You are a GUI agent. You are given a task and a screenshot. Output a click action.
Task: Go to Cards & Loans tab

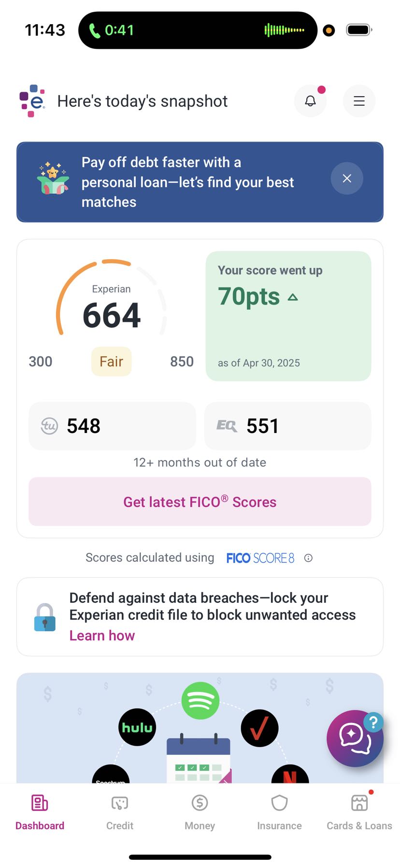coord(359,812)
